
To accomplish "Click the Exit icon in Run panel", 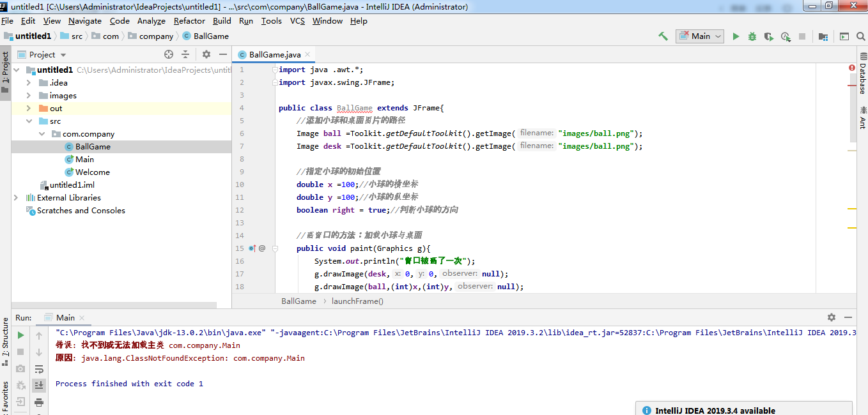I will click(x=20, y=402).
